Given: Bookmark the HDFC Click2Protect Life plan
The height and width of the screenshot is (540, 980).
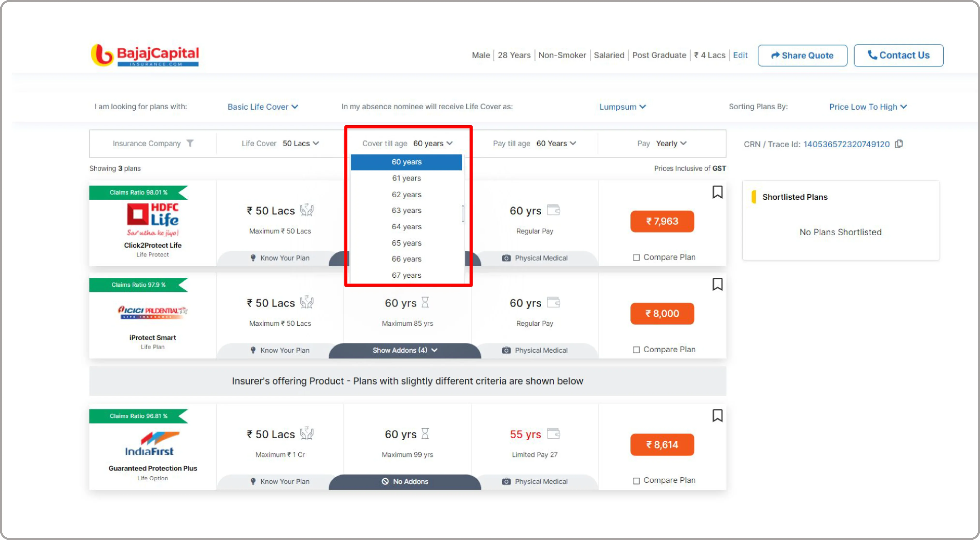Looking at the screenshot, I should [x=717, y=192].
